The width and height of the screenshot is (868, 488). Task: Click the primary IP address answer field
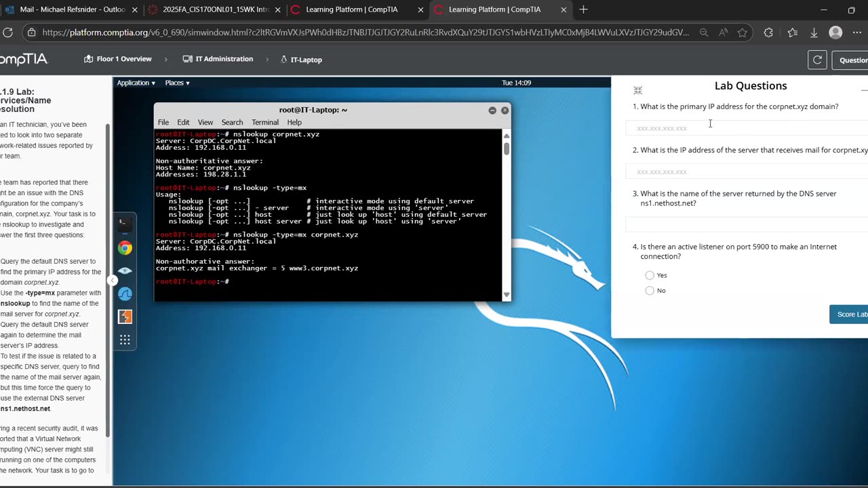[x=747, y=128]
